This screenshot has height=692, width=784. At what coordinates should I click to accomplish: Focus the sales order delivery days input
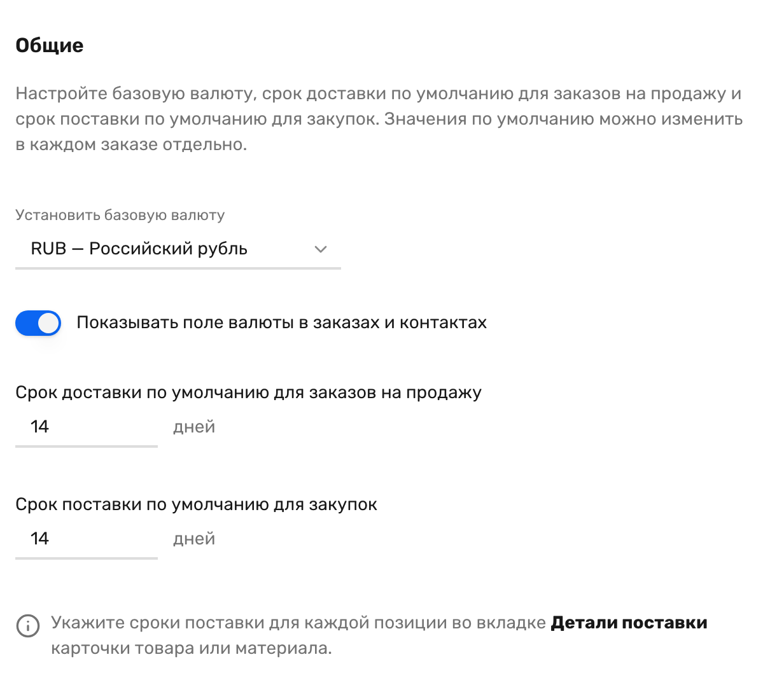[x=87, y=427]
